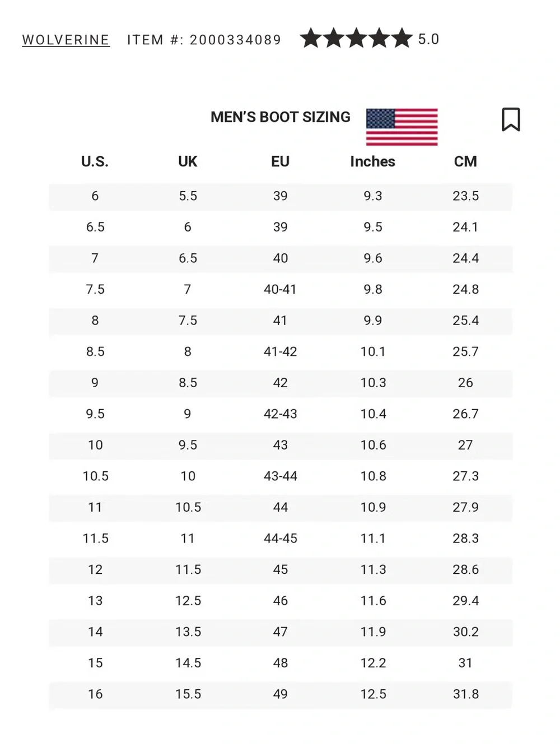
Task: Pick the U.S. size 16 row
Action: pyautogui.click(x=281, y=694)
